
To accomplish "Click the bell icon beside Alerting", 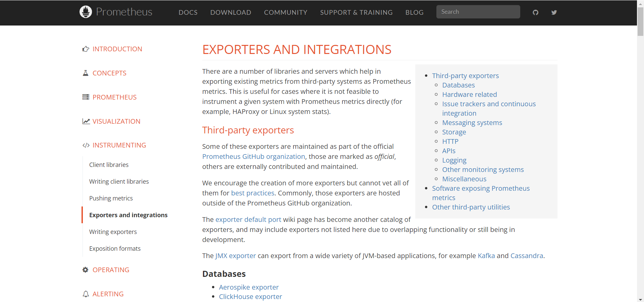I will coord(86,294).
